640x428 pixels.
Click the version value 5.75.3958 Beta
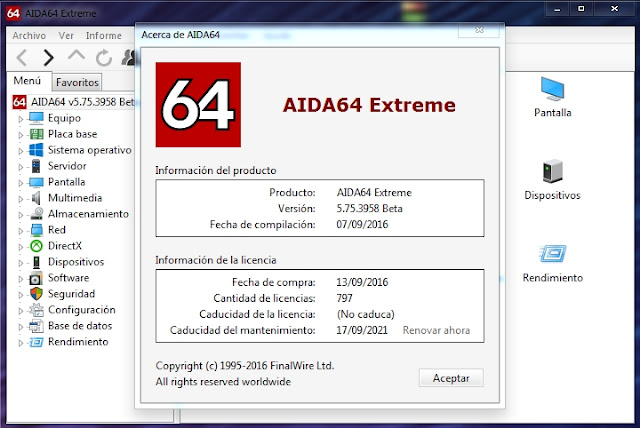click(x=369, y=208)
